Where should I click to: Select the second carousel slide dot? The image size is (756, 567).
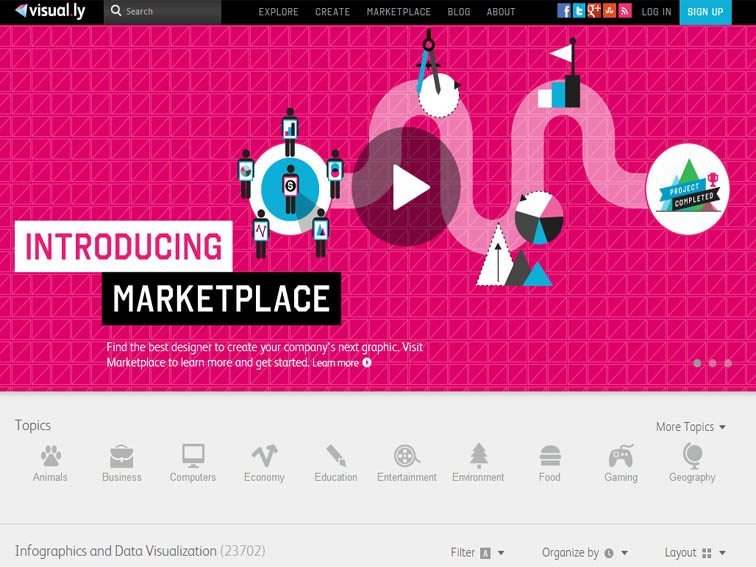(713, 363)
